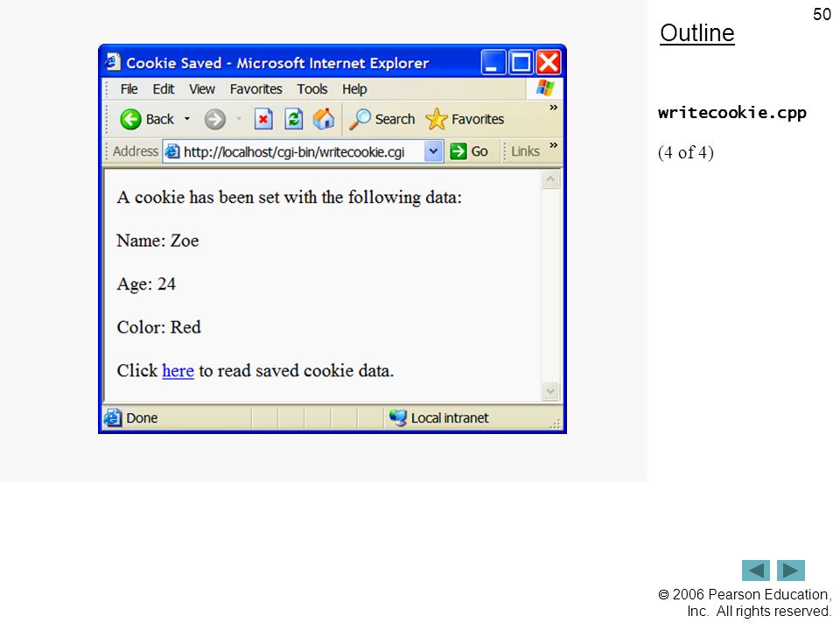Click the 'Age: 24' text
This screenshot has width=840, height=630.
click(x=146, y=283)
